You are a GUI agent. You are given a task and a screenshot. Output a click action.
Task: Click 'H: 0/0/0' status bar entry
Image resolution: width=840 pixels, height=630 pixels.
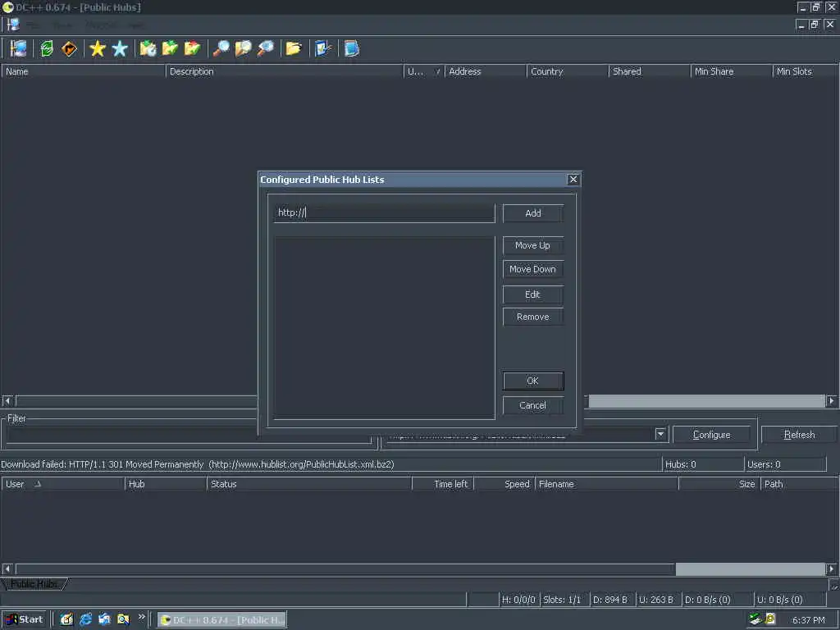tap(518, 600)
